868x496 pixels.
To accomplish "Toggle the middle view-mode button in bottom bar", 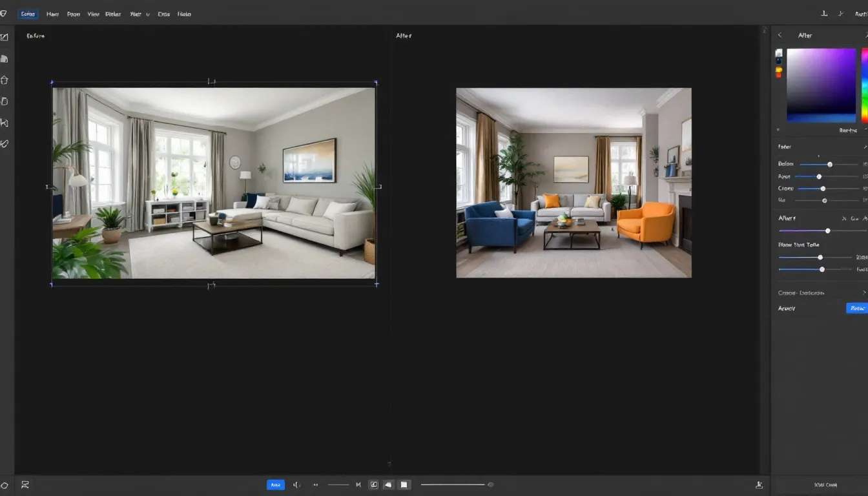I will click(x=388, y=484).
